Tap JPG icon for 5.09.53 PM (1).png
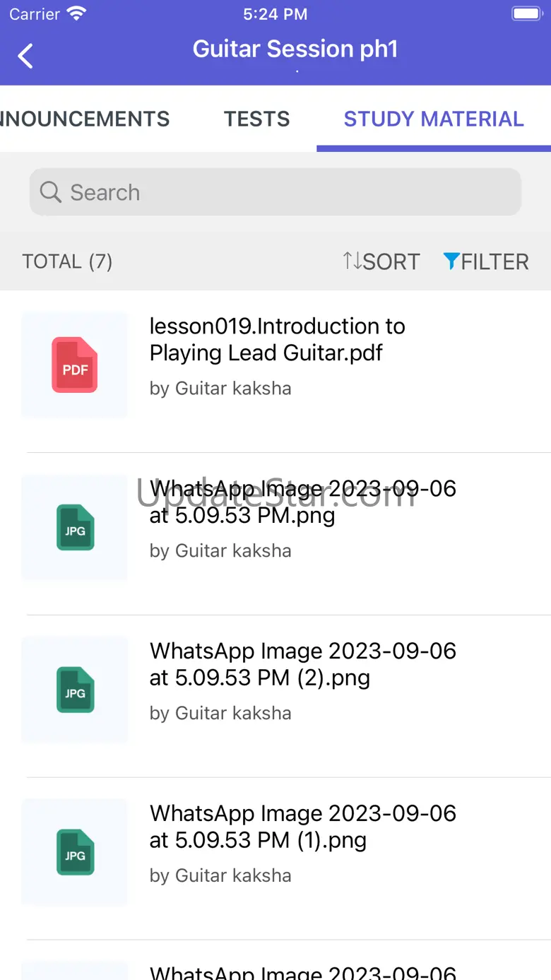The width and height of the screenshot is (551, 980). click(x=75, y=853)
